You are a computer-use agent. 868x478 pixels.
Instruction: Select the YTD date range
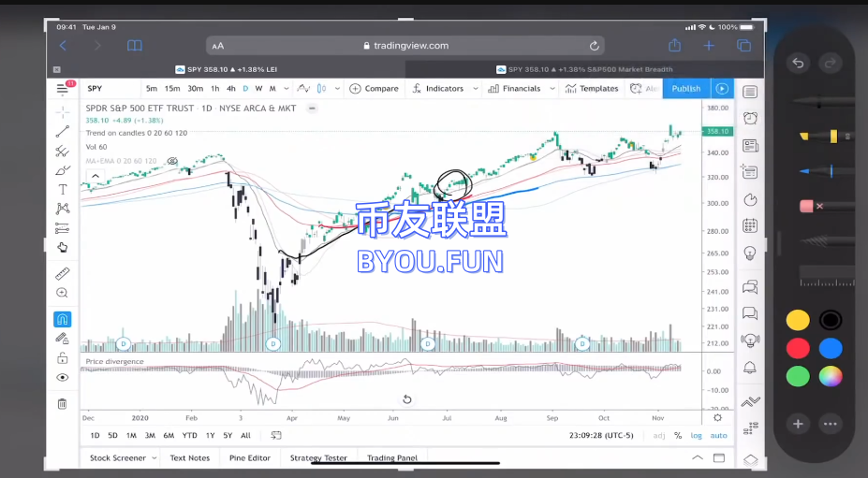click(x=190, y=435)
